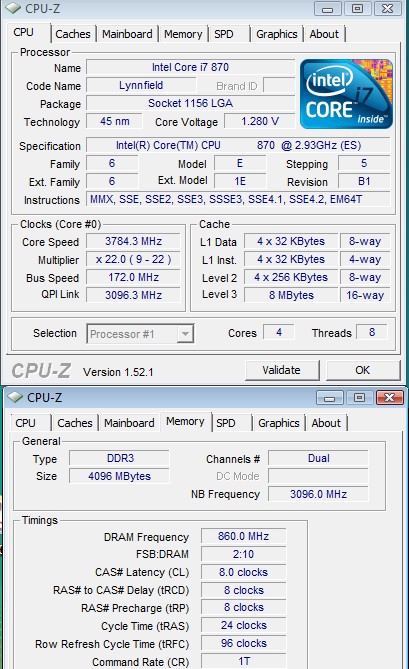This screenshot has width=409, height=669.
Task: Click the Core Speed value '3784.3 MHz'
Action: 133,241
